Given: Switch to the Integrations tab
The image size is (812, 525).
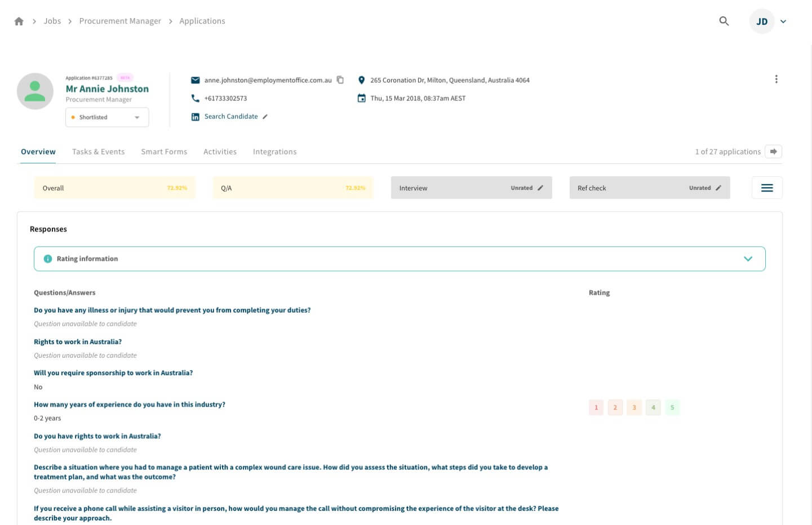Looking at the screenshot, I should [x=275, y=152].
